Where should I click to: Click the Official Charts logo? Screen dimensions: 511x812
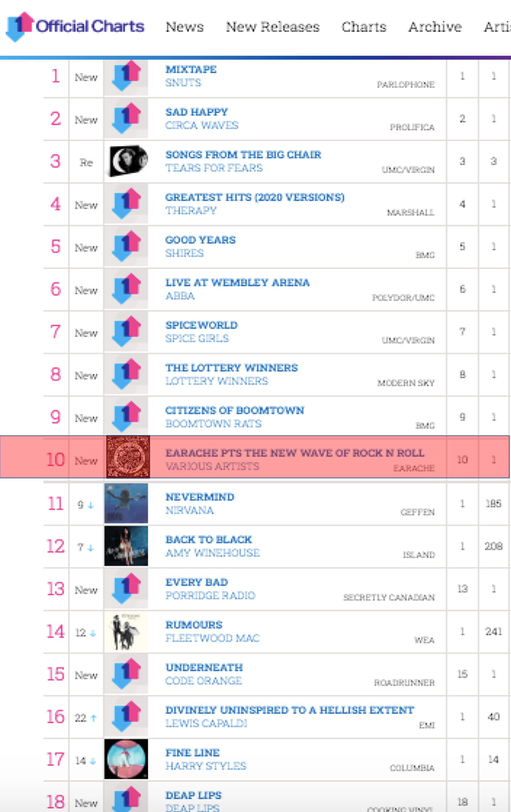pyautogui.click(x=75, y=26)
